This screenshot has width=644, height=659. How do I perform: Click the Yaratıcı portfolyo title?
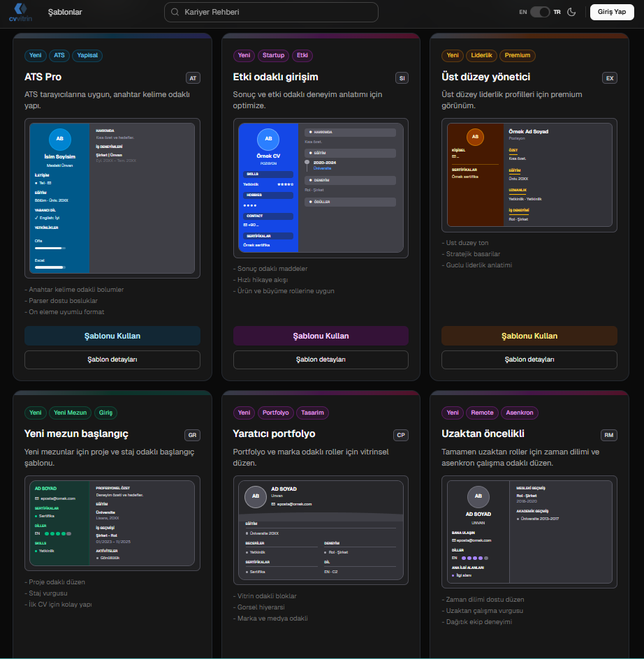click(274, 434)
